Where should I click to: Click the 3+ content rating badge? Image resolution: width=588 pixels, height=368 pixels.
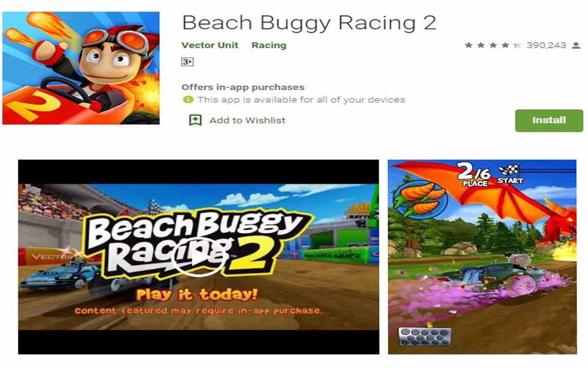coord(187,61)
